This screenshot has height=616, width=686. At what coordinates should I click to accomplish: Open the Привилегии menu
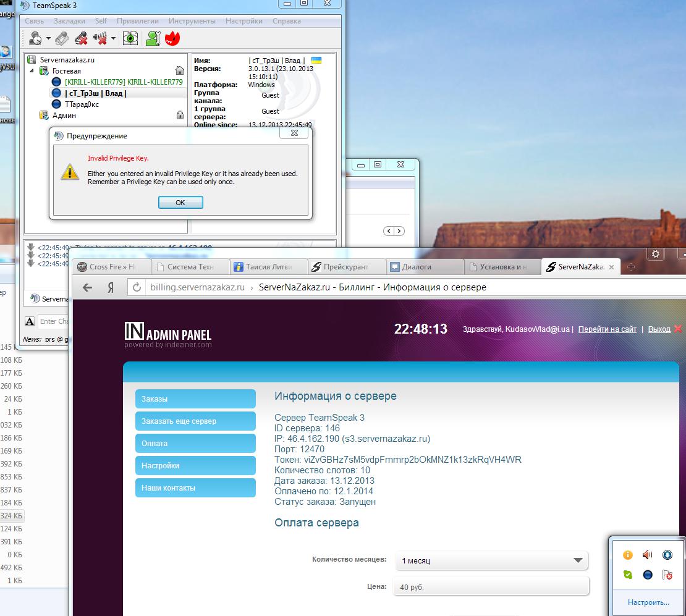(138, 21)
